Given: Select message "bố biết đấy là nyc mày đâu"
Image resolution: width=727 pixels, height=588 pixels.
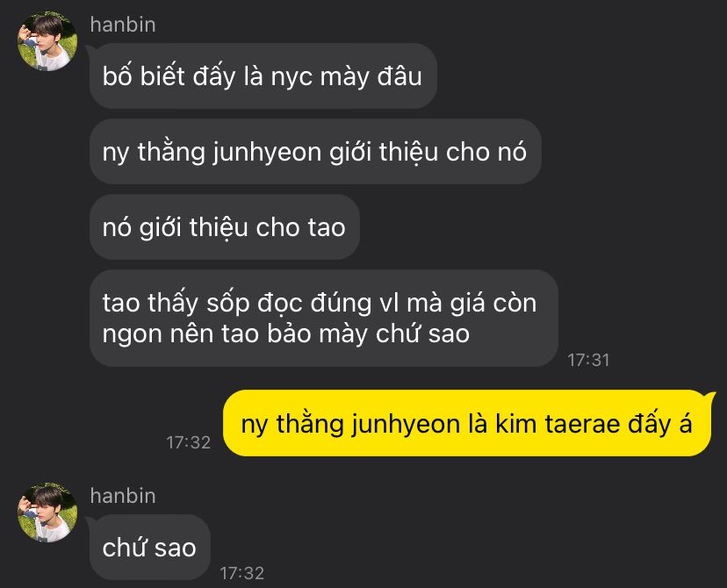Looking at the screenshot, I should (x=263, y=76).
